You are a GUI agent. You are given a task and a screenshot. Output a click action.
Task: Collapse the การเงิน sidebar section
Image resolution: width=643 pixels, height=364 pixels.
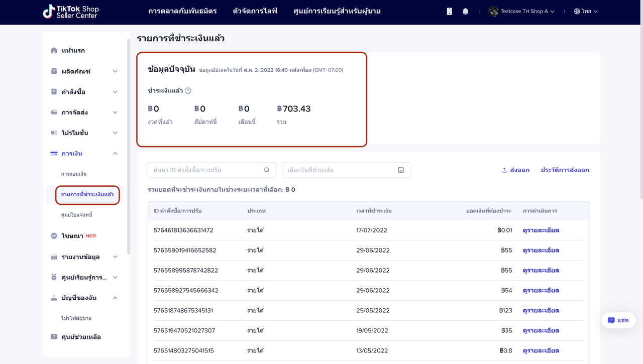[x=115, y=154]
